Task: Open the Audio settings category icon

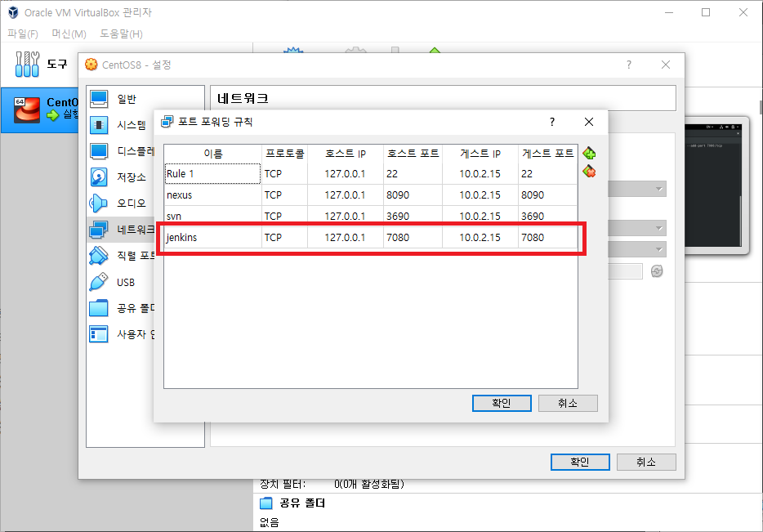Action: pos(99,203)
